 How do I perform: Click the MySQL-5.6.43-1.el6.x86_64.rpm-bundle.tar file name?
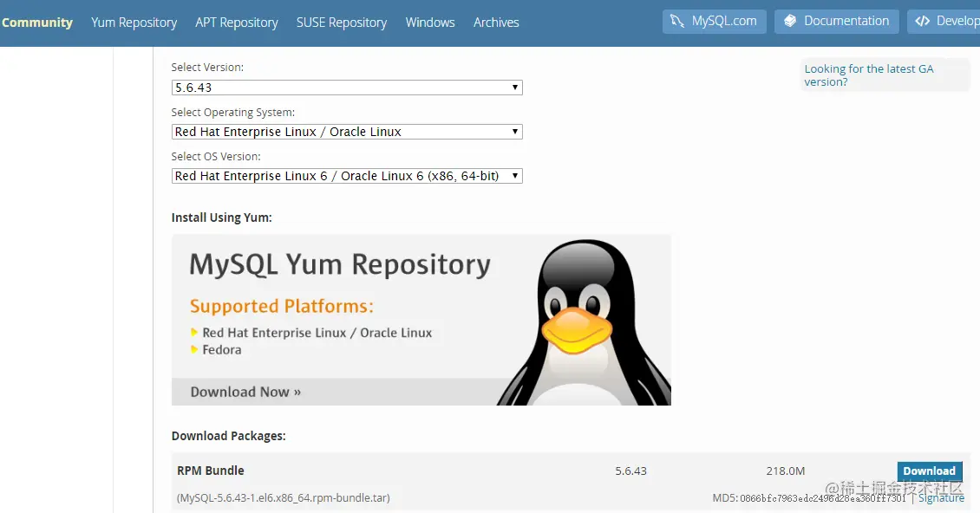point(283,498)
